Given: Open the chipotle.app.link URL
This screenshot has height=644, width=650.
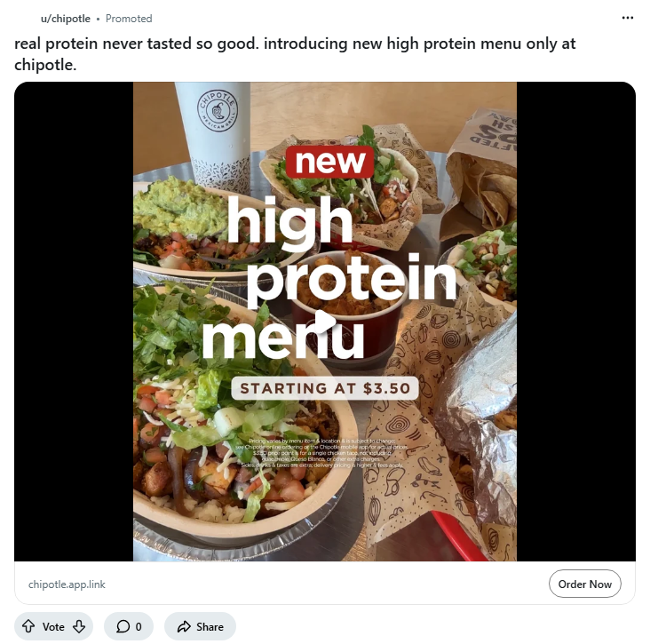Looking at the screenshot, I should 67,584.
